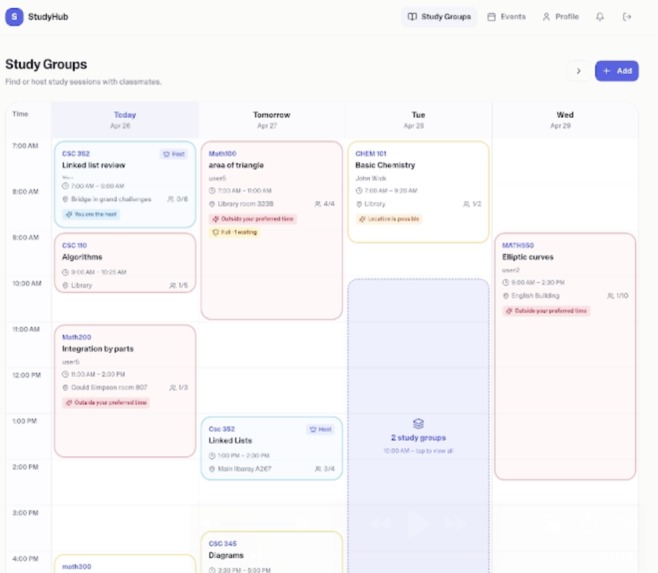Viewport: 658px width, 573px height.
Task: Click Main library A267 location
Action: click(240, 469)
